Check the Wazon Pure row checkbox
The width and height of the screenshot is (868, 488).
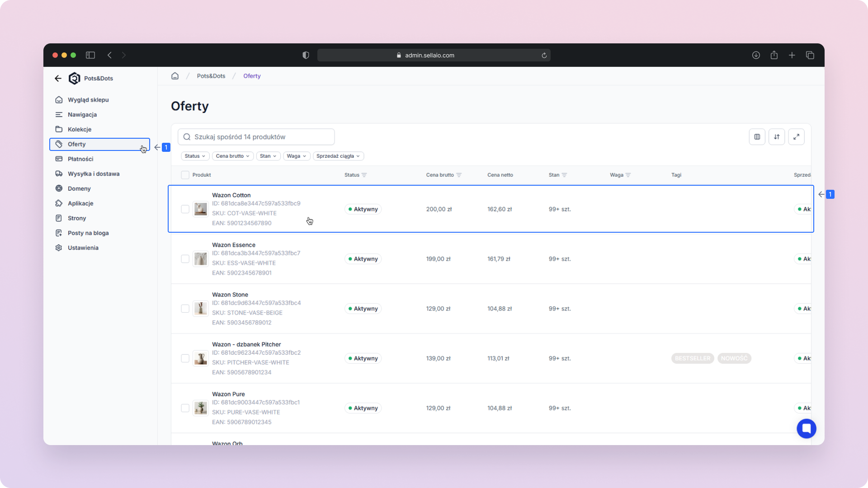185,408
